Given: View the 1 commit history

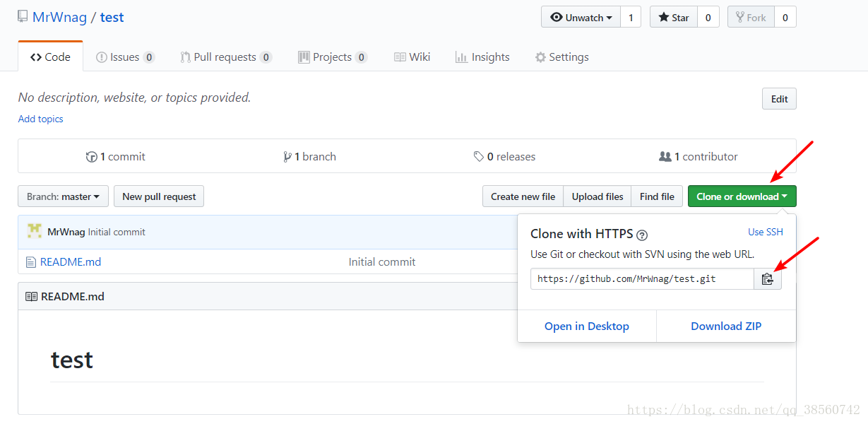Looking at the screenshot, I should 116,157.
